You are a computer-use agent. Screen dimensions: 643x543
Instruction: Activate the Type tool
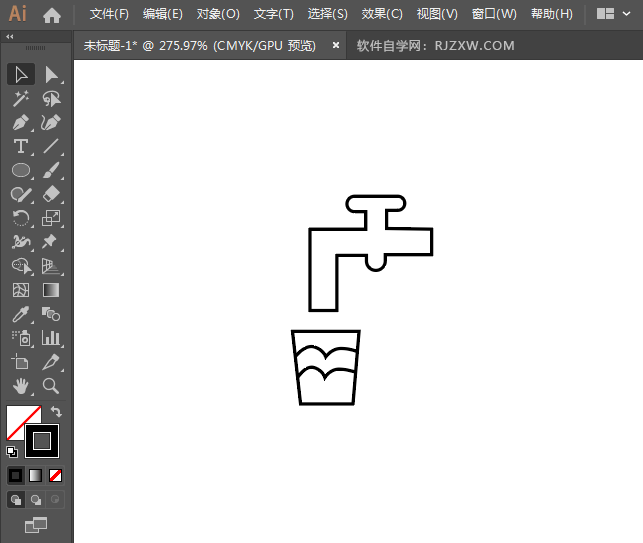click(x=21, y=146)
